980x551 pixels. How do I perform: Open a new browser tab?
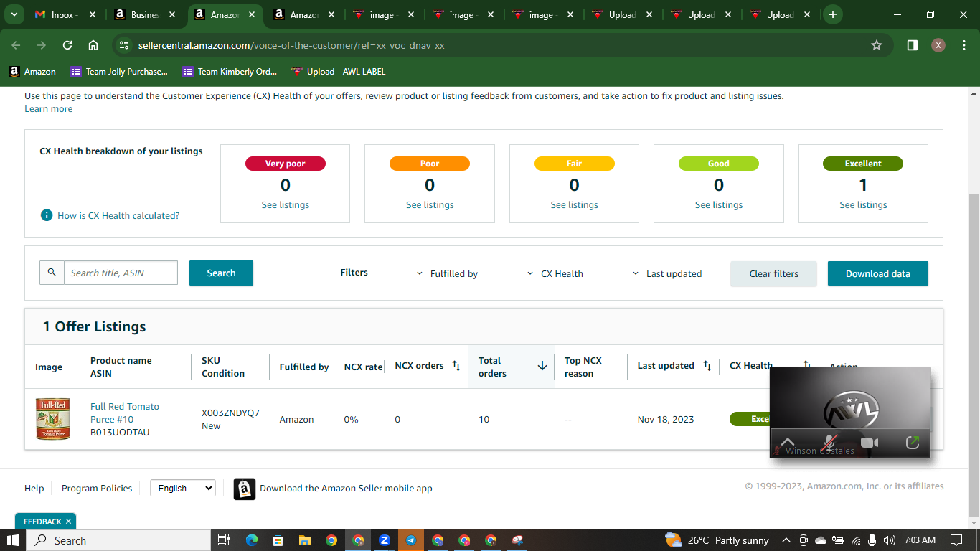coord(832,14)
